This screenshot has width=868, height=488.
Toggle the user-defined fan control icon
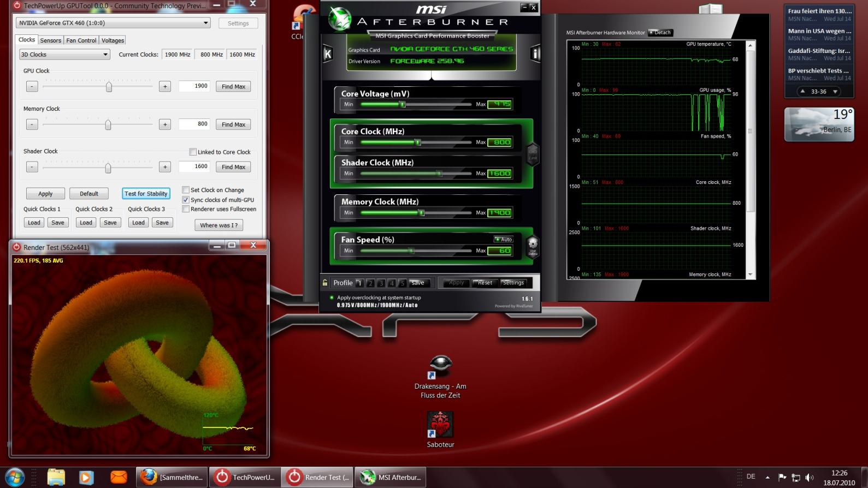[533, 247]
